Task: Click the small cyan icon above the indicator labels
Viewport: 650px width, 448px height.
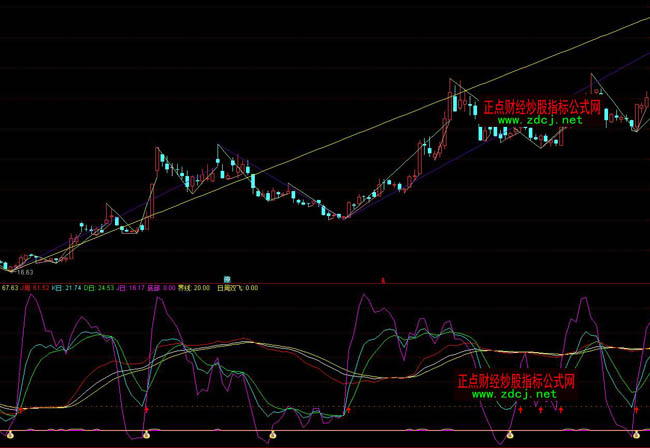Action: coord(227,278)
